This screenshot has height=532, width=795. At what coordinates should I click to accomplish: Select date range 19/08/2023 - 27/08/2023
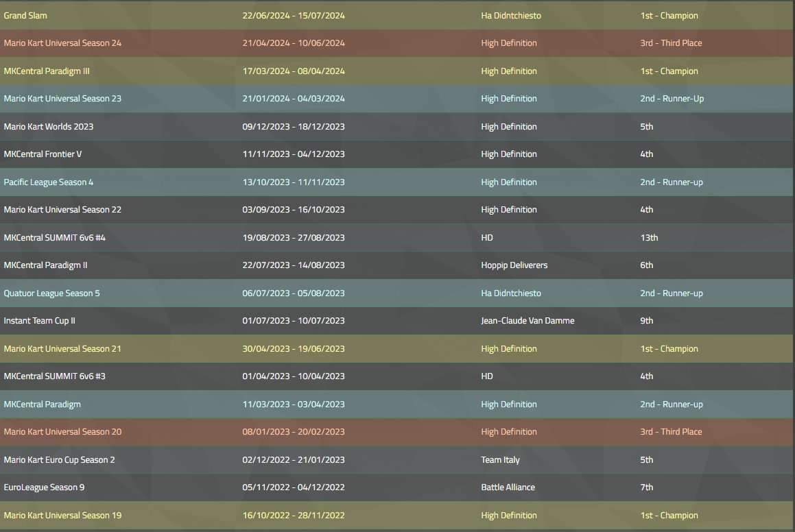294,238
